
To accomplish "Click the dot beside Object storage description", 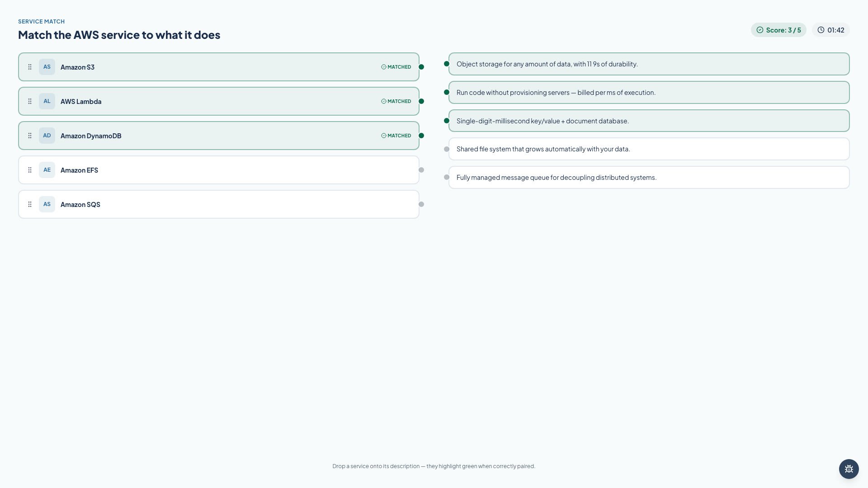I will 447,64.
